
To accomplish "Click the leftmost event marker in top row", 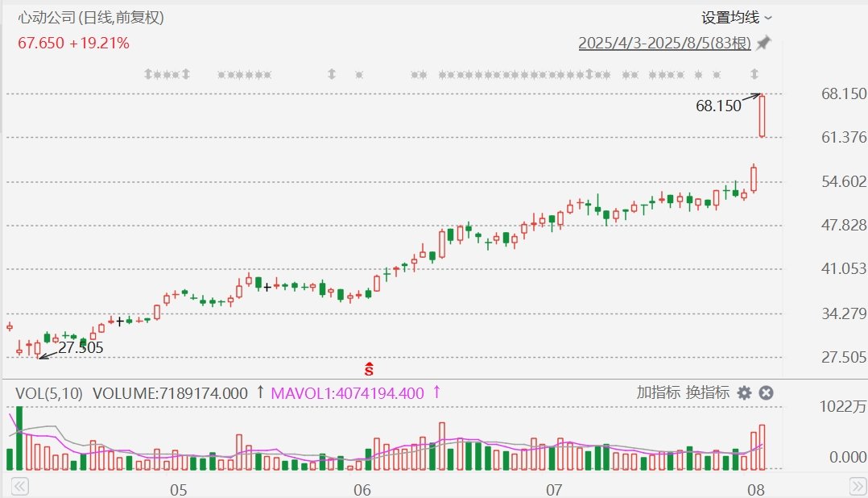I will 148,73.
